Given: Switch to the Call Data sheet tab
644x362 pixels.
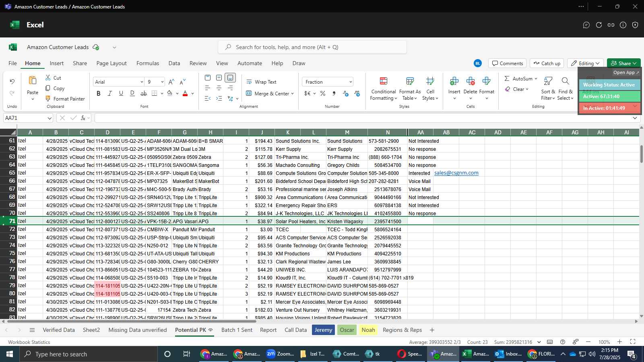Looking at the screenshot, I should tap(295, 330).
